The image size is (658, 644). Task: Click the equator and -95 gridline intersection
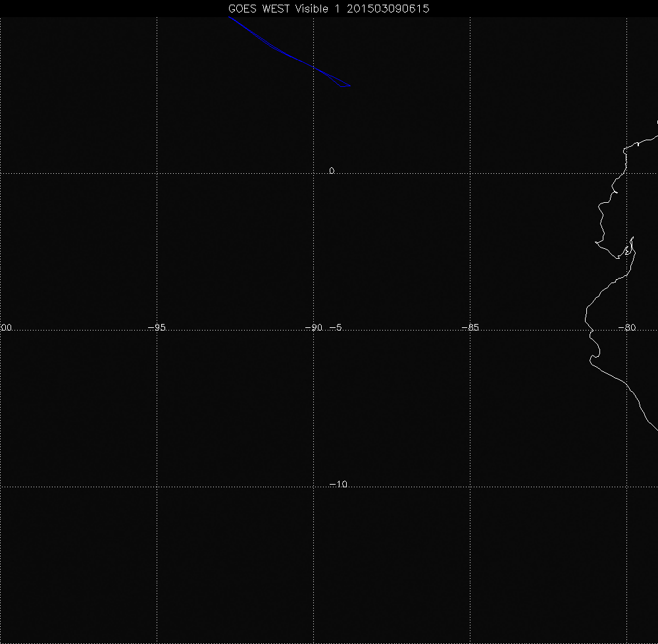(157, 173)
